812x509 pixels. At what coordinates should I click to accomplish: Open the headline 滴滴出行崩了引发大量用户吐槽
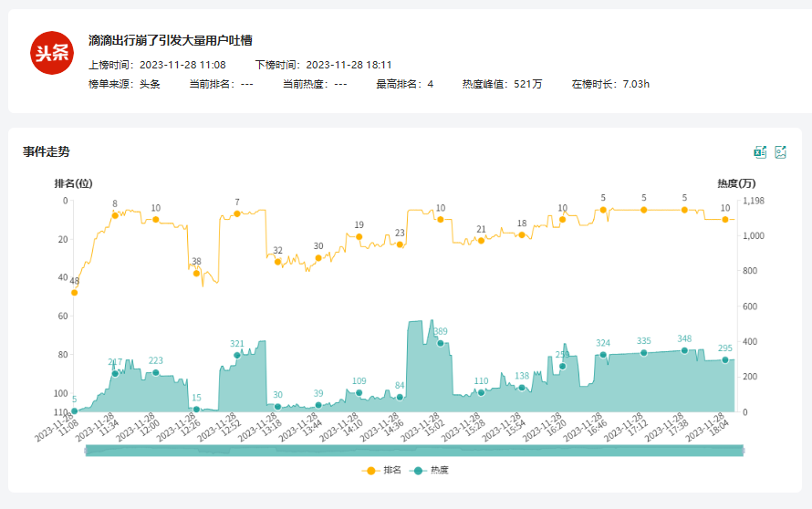click(x=170, y=40)
